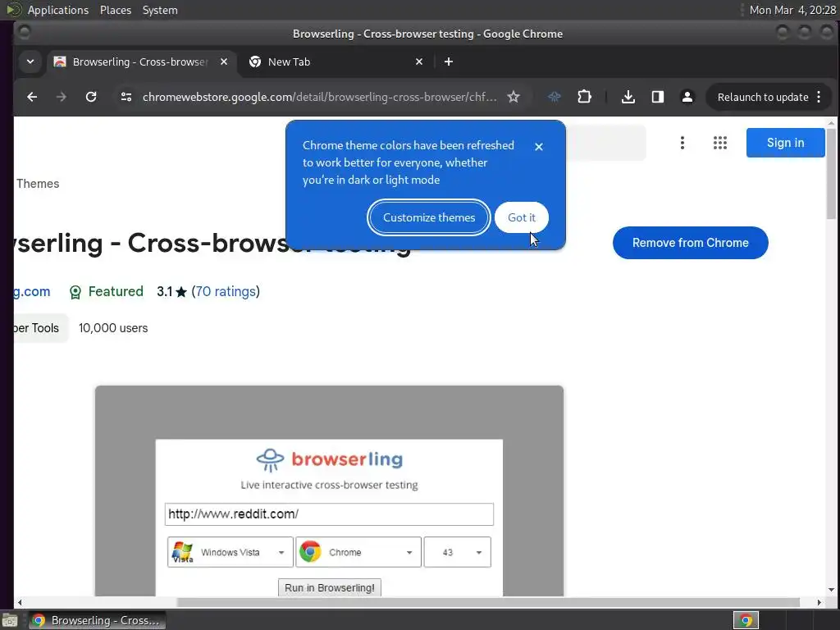Click the 3.1 star rating
Viewport: 840px width, 630px height.
[x=171, y=291]
